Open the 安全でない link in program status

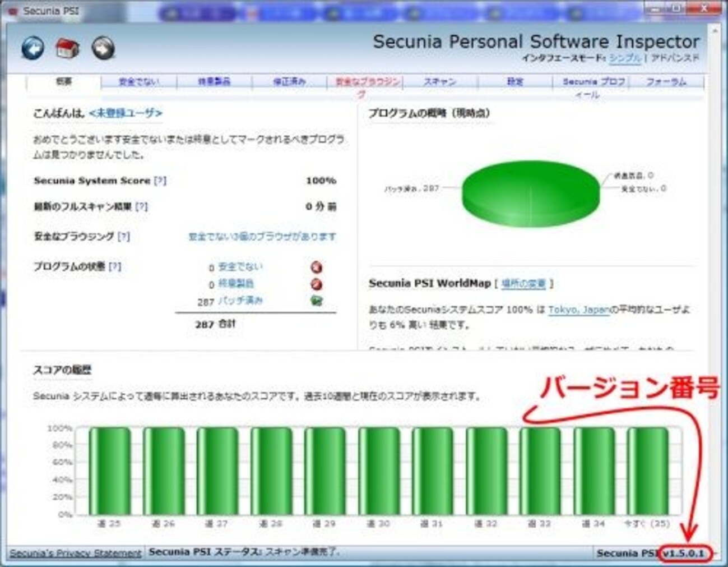coord(240,267)
